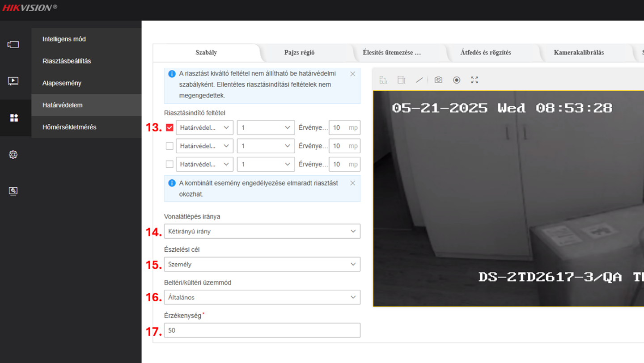This screenshot has height=363, width=644.
Task: Switch to the Szabály tab
Action: pos(206,52)
